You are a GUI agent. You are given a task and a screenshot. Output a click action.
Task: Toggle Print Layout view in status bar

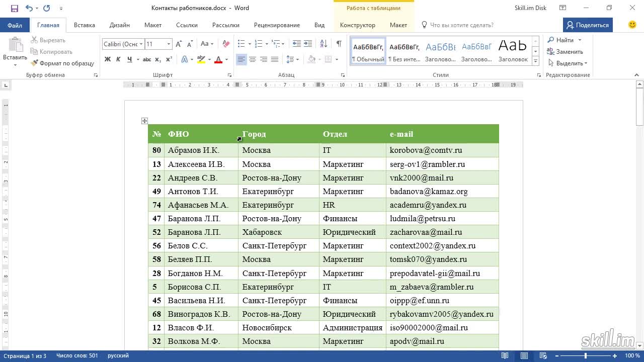coord(524,356)
